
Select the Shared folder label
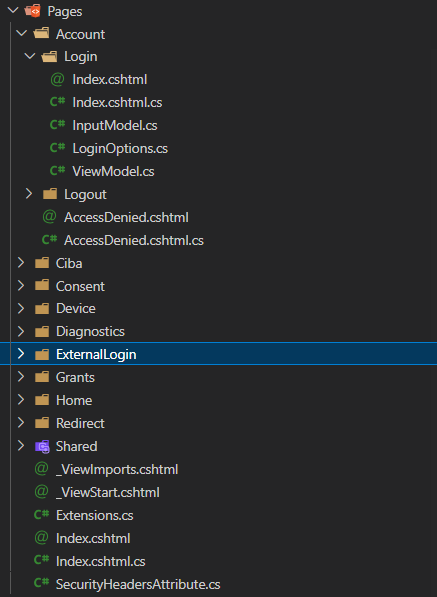pos(77,446)
